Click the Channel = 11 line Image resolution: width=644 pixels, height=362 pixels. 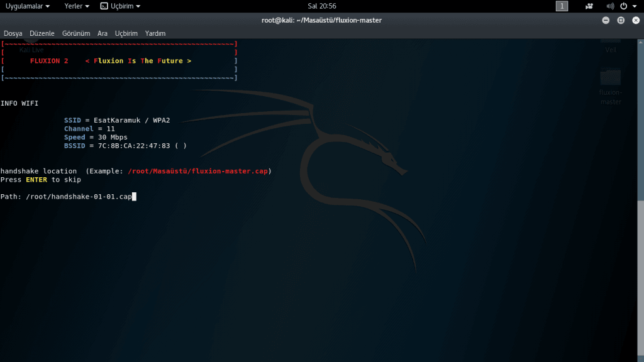click(89, 129)
